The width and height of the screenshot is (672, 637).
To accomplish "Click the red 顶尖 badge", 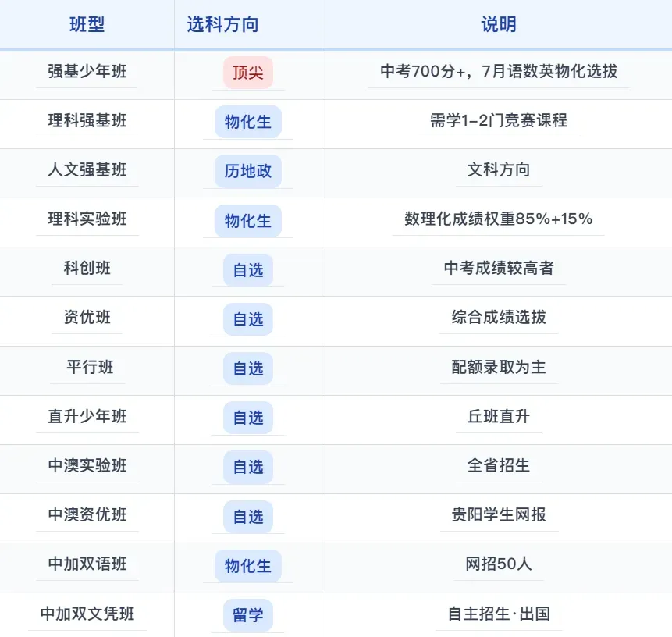I will click(248, 73).
